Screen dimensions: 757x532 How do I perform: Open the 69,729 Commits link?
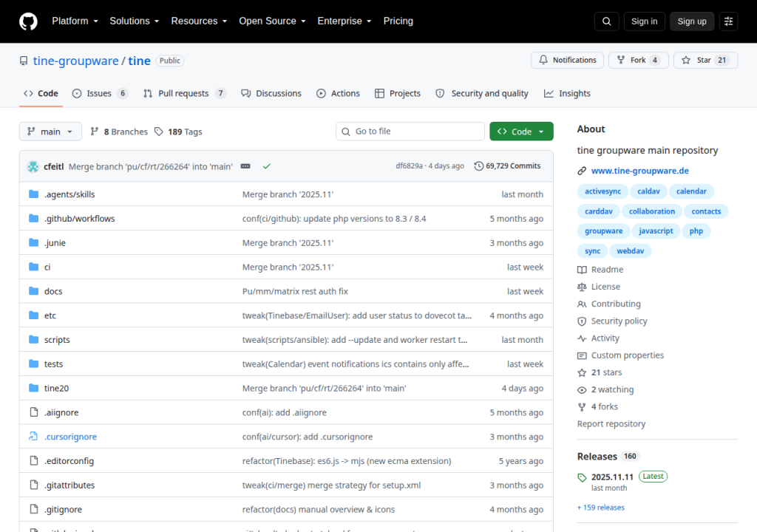click(x=507, y=166)
